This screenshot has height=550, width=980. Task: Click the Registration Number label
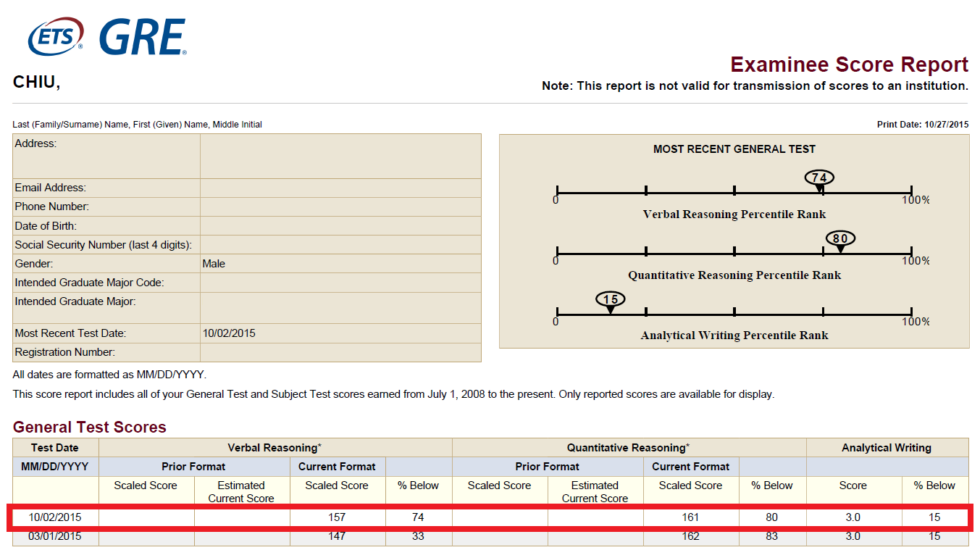66,352
